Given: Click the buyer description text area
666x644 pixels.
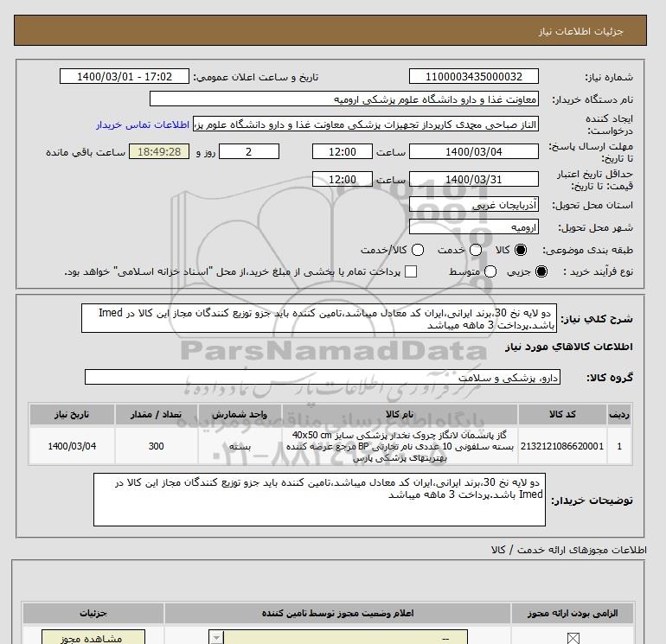Looking at the screenshot, I should [x=319, y=500].
